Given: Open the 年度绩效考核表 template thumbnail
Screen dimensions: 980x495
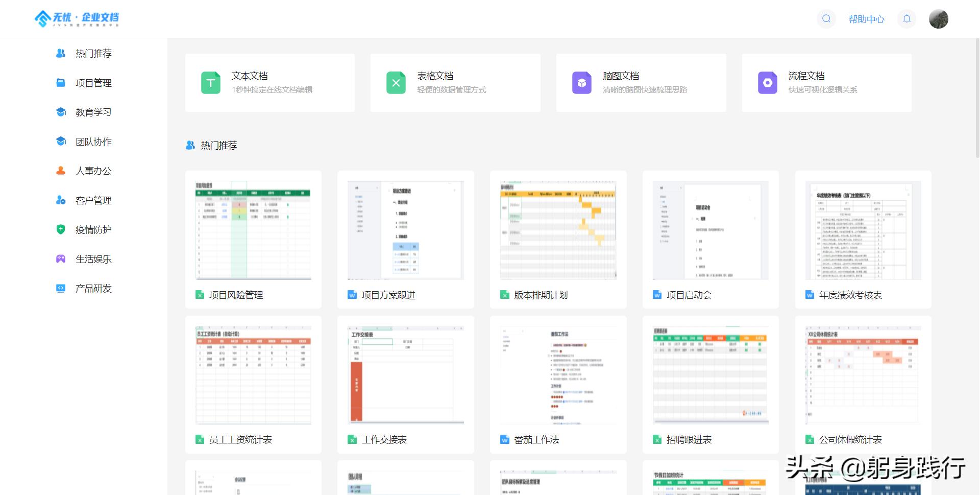Looking at the screenshot, I should click(863, 230).
